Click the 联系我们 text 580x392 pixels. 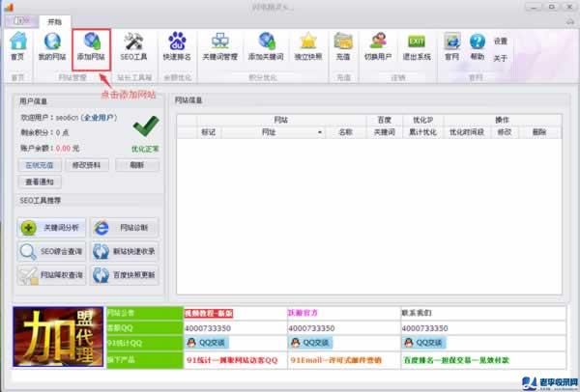pyautogui.click(x=417, y=313)
